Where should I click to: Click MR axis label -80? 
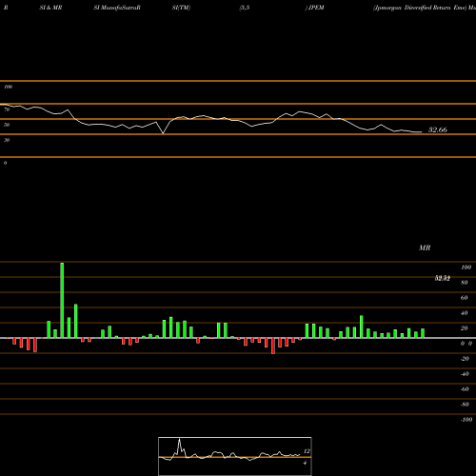point(465,405)
